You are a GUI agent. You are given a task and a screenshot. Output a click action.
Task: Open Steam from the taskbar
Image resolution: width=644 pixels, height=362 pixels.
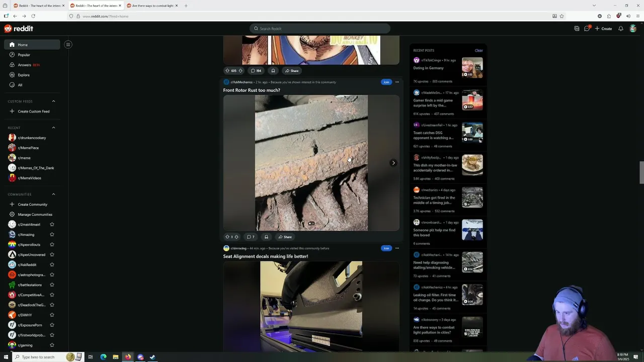[152, 357]
